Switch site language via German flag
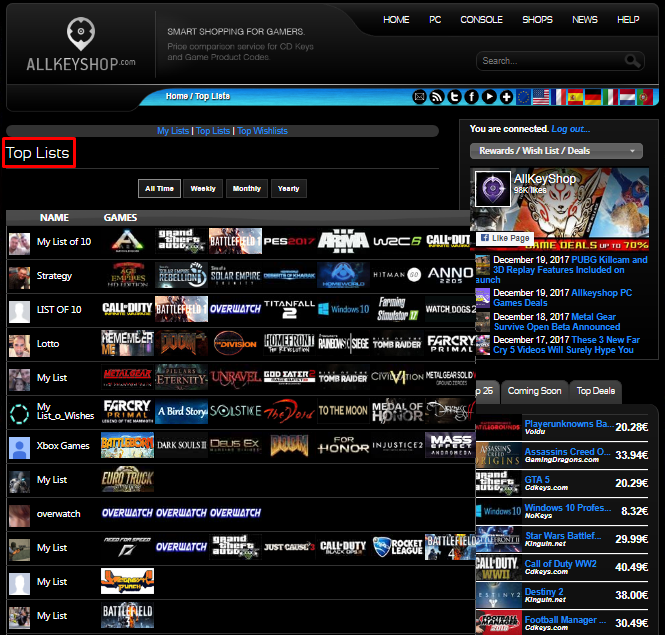 pyautogui.click(x=594, y=97)
